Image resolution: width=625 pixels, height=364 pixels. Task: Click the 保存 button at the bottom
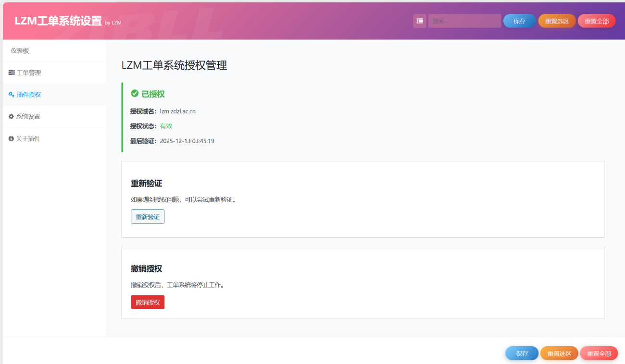pos(522,353)
